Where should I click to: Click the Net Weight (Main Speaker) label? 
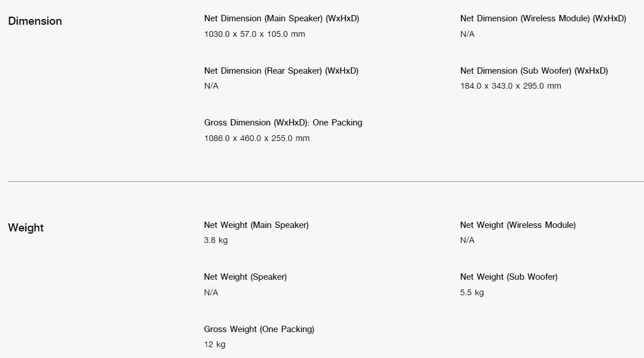[x=256, y=225]
